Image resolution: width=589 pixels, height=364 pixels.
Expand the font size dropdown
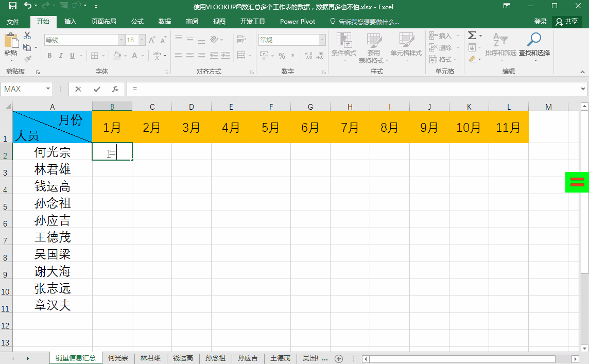pyautogui.click(x=142, y=40)
